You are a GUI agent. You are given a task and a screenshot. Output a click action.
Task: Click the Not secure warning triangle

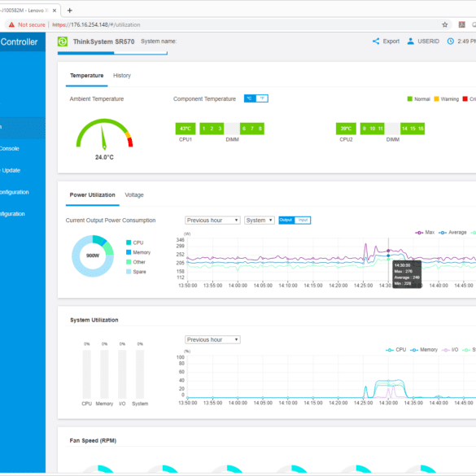click(x=11, y=25)
